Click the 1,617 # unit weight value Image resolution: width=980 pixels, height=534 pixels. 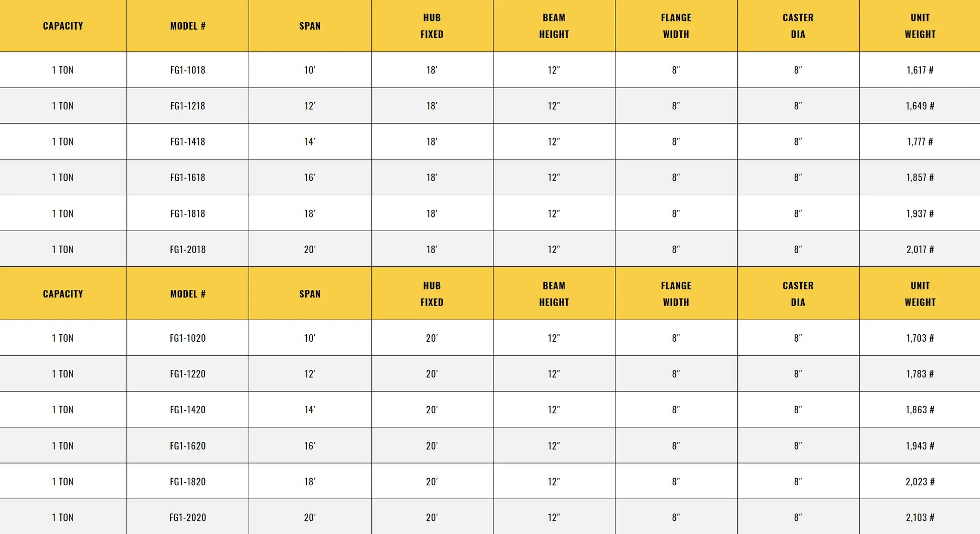[920, 70]
